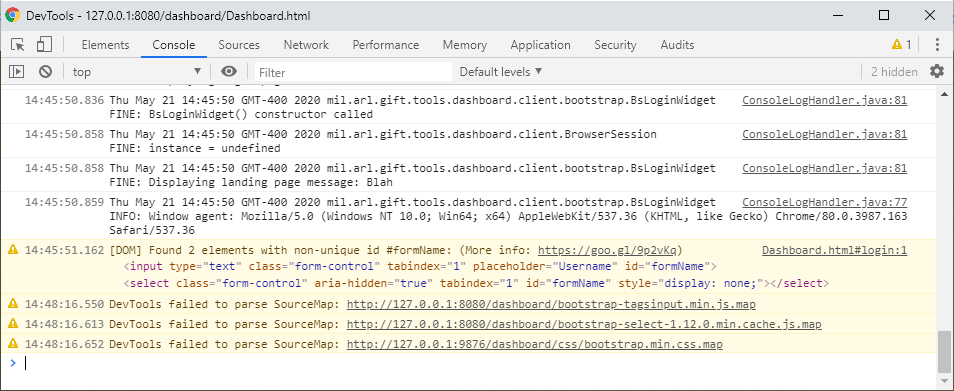Select the Console tab

[x=174, y=44]
